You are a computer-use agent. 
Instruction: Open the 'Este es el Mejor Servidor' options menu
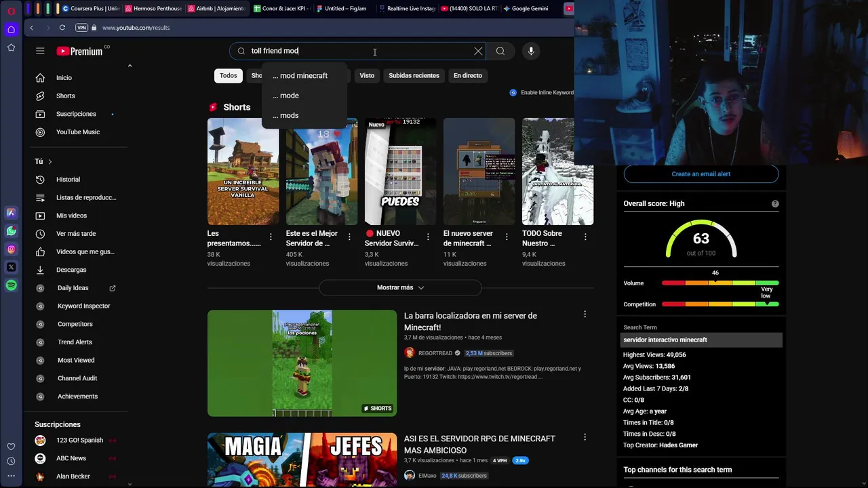[349, 237]
